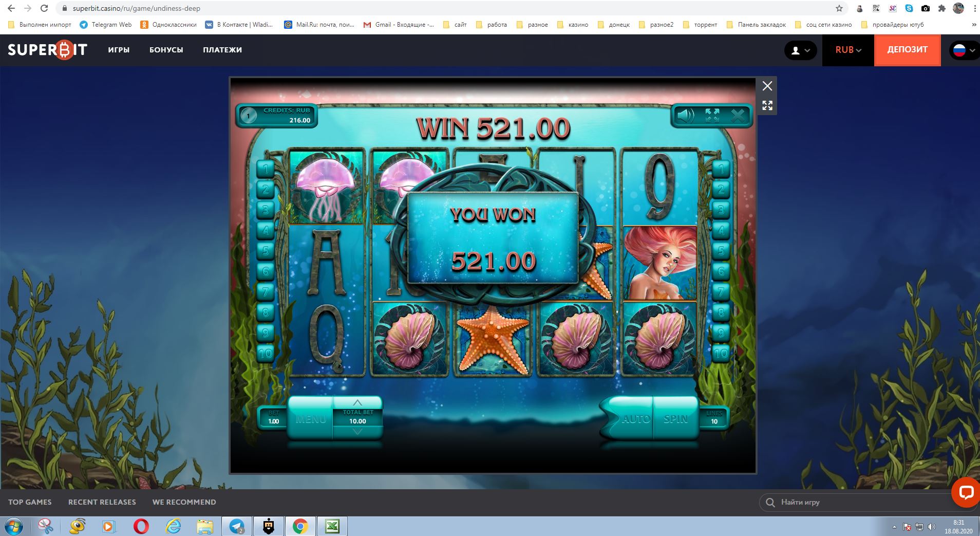980x536 pixels.
Task: Click the SPIN button
Action: coord(675,419)
